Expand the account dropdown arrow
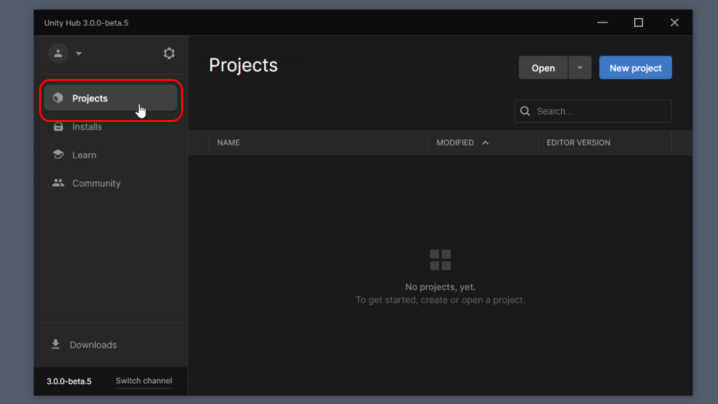 tap(79, 54)
